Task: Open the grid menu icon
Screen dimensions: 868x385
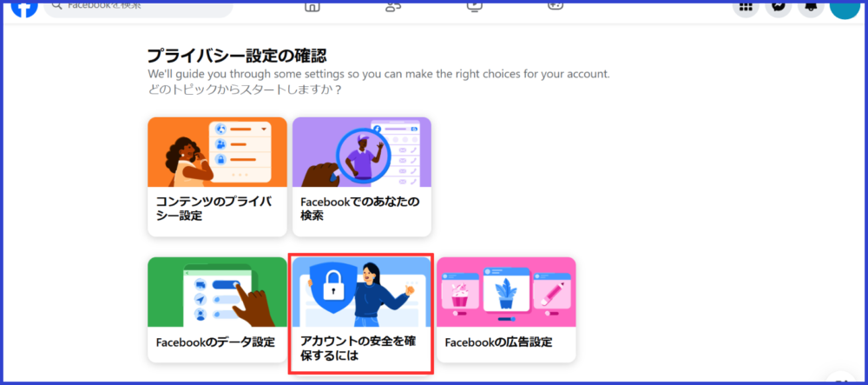Action: [x=746, y=8]
